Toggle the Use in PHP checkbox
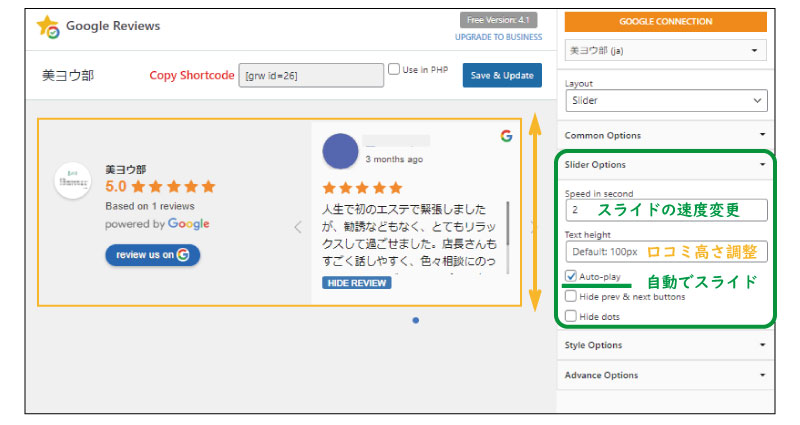The image size is (800, 425). pyautogui.click(x=394, y=69)
